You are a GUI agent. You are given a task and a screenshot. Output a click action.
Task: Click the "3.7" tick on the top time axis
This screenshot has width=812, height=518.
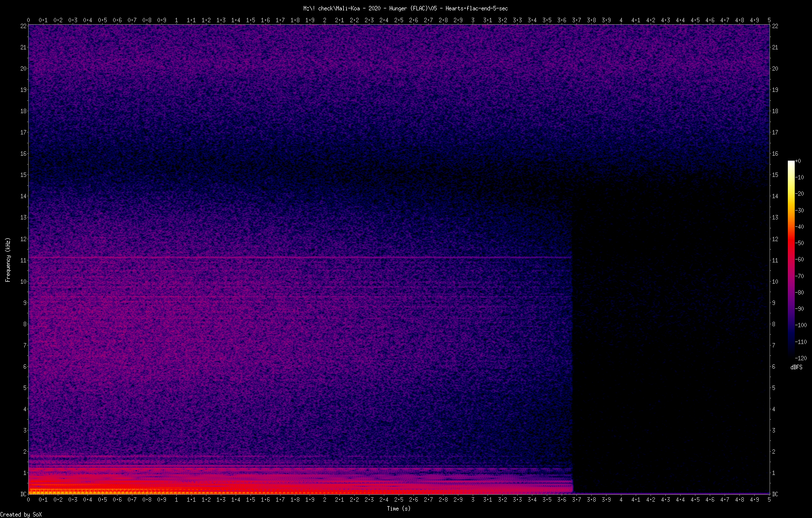[576, 20]
